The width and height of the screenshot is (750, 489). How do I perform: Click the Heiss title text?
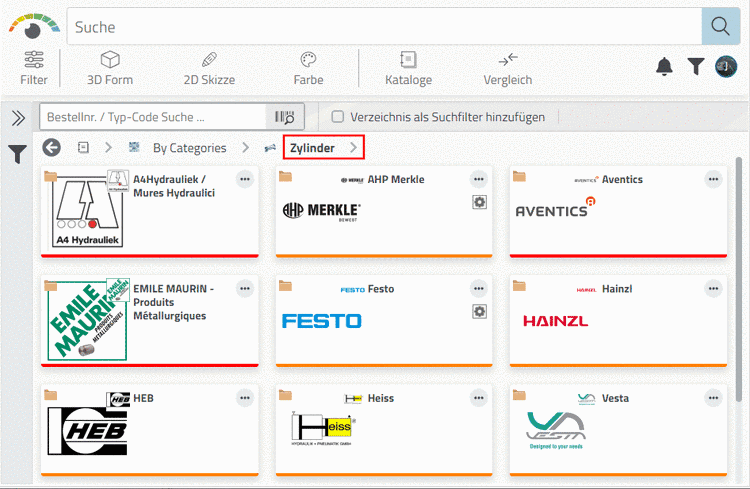[x=381, y=398]
